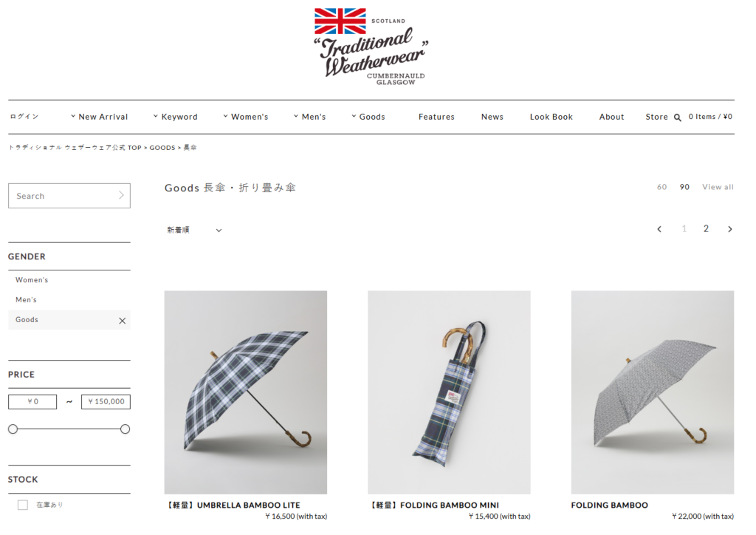Submit search with the arrow icon

122,195
